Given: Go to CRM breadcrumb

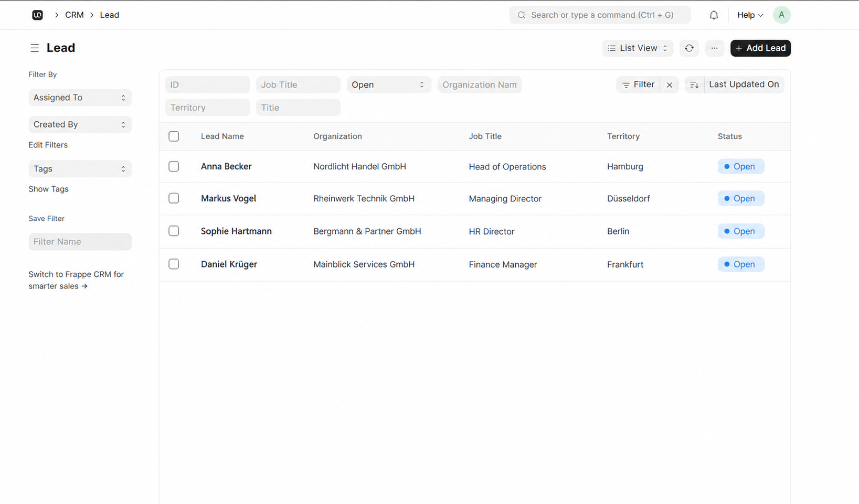Looking at the screenshot, I should tap(75, 15).
